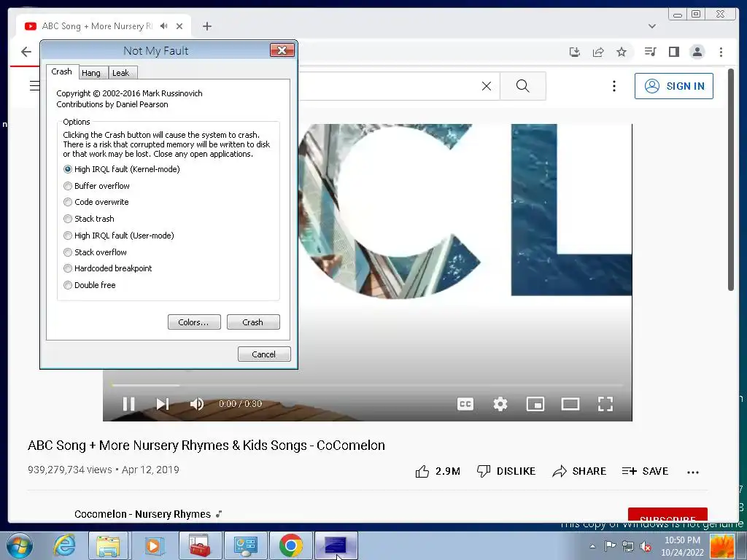Save the video to a playlist
Image resolution: width=747 pixels, height=560 pixels.
(645, 472)
